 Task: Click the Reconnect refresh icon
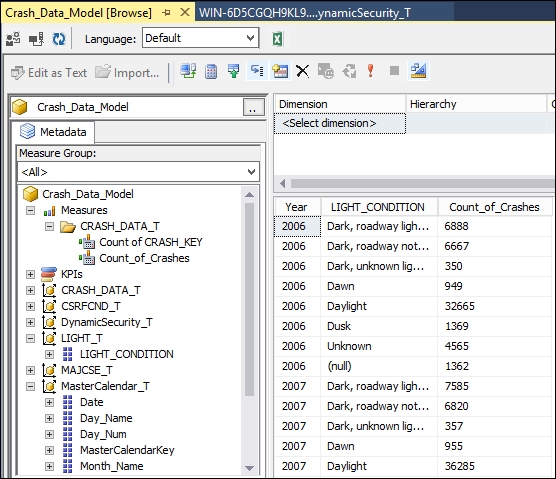point(59,39)
